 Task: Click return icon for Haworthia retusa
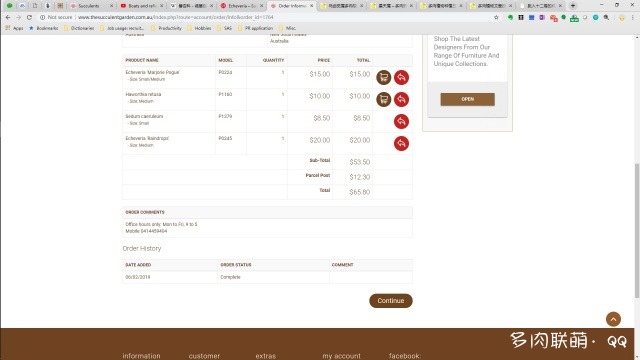(x=401, y=100)
